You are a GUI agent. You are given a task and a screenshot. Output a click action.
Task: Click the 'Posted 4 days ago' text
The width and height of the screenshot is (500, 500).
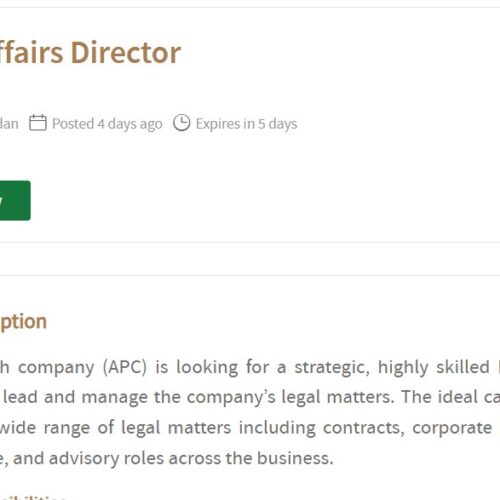coord(107,124)
